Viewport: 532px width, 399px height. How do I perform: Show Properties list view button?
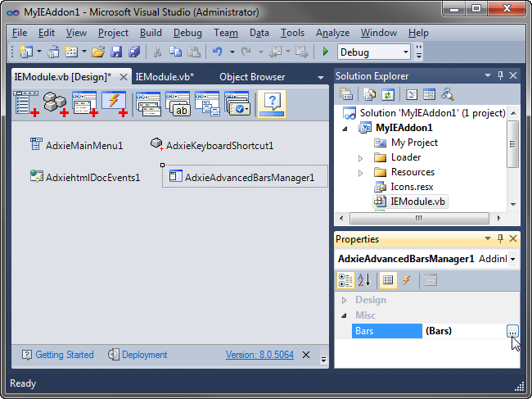(x=388, y=280)
